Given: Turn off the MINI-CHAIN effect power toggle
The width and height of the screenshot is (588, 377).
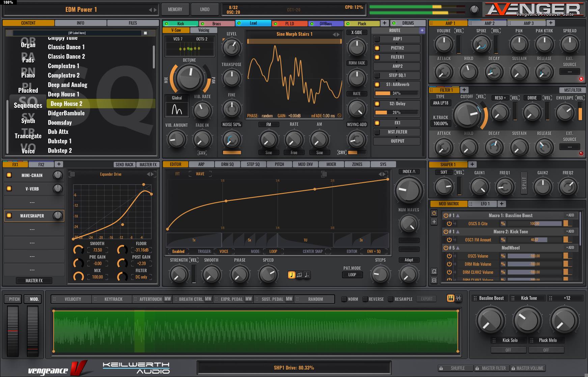Looking at the screenshot, I should click(9, 175).
